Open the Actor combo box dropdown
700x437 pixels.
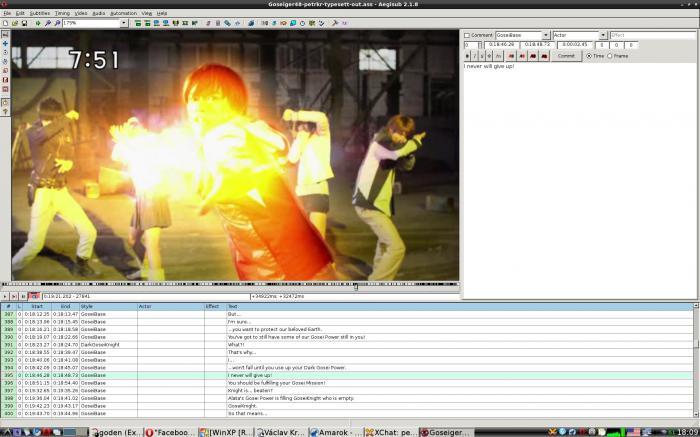pos(603,35)
